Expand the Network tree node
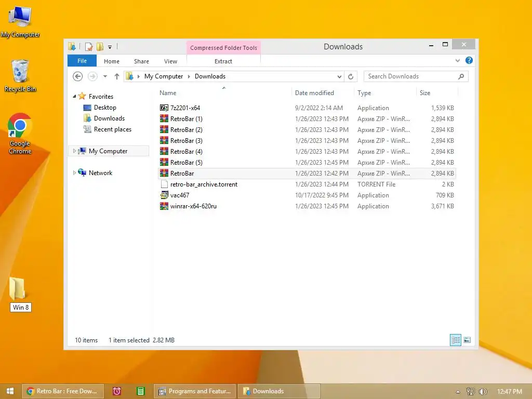Image resolution: width=532 pixels, height=399 pixels. (74, 172)
